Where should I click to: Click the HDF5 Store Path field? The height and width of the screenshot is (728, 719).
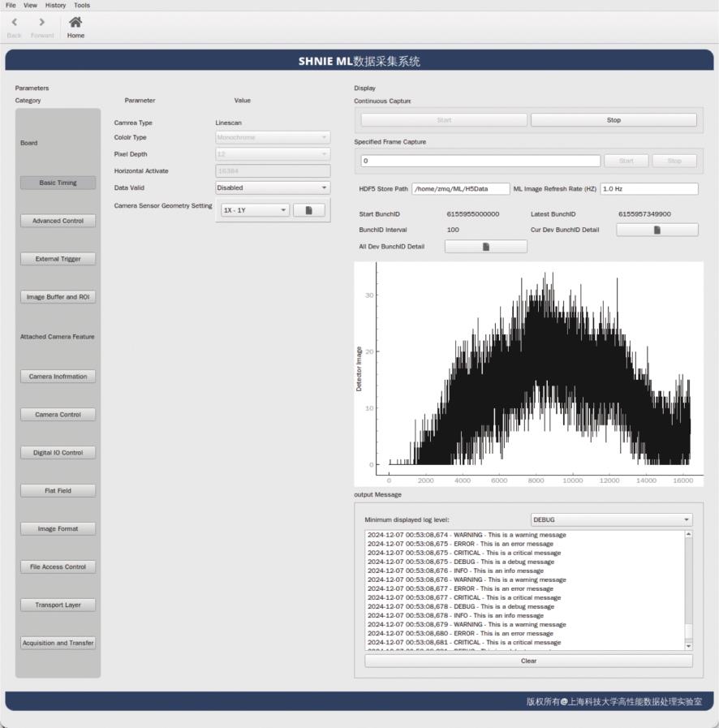pyautogui.click(x=460, y=188)
